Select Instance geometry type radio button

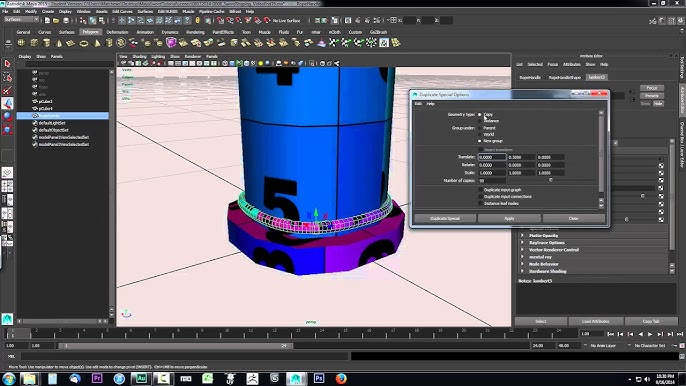tap(480, 121)
